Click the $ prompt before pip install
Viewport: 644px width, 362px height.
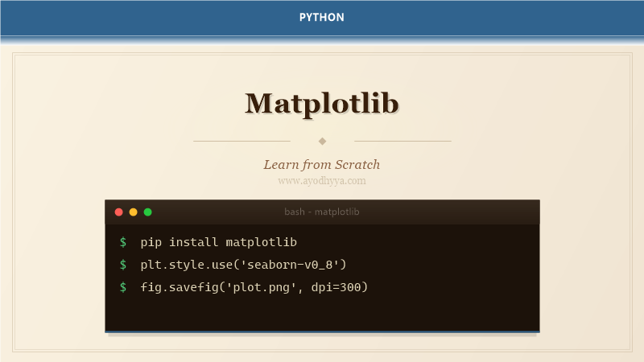(123, 242)
